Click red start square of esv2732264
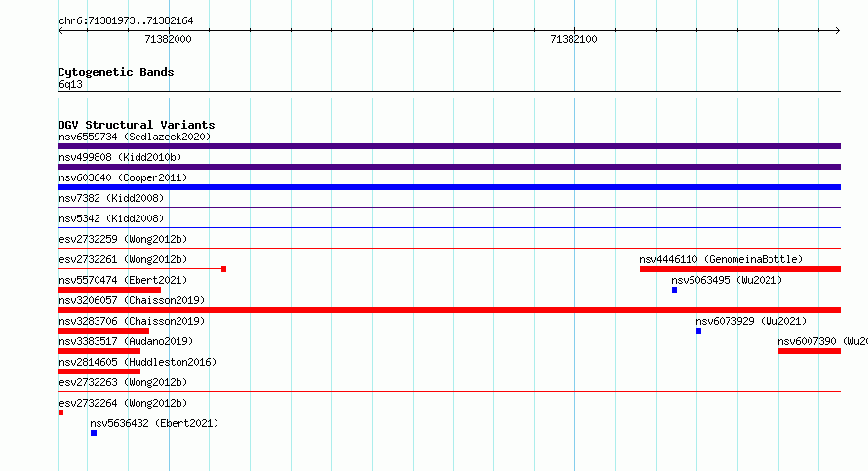Screen dimensions: 868x471 click(x=60, y=412)
